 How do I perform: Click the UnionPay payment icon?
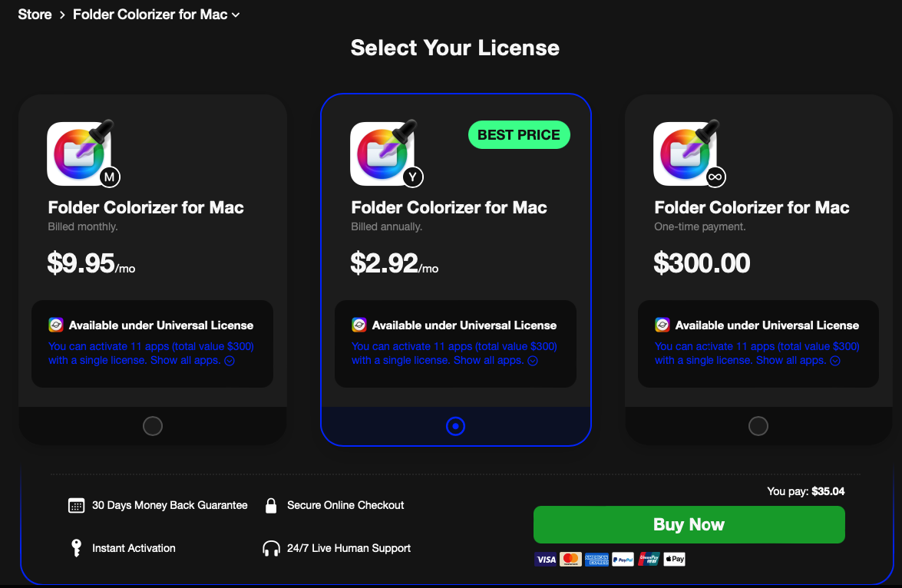pyautogui.click(x=649, y=560)
